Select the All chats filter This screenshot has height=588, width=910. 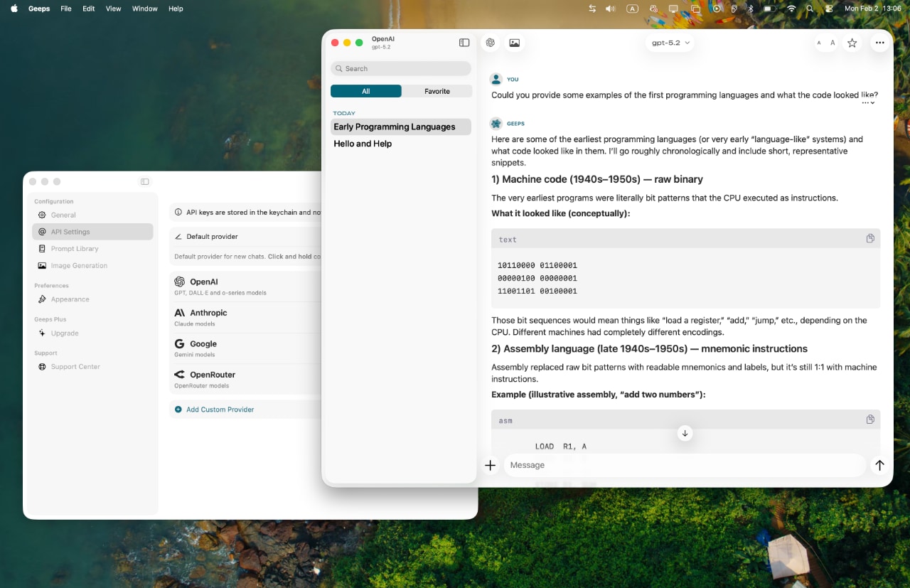tap(366, 91)
